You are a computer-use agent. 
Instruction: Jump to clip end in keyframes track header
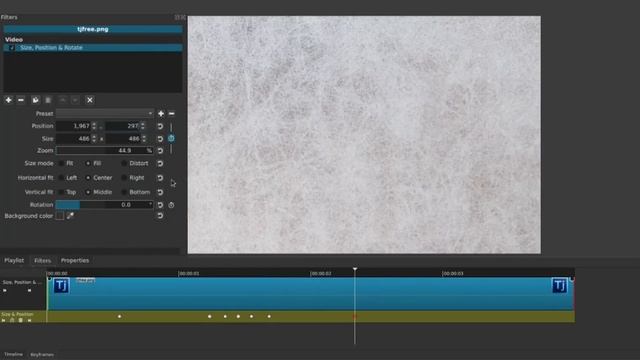tap(29, 290)
